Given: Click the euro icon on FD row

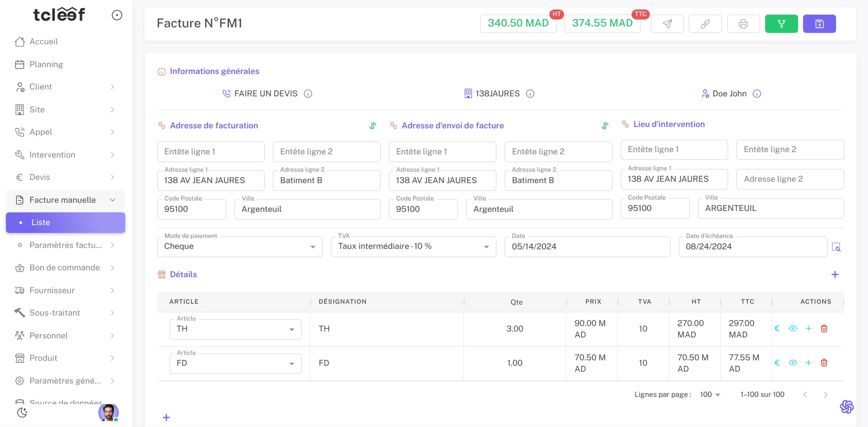Looking at the screenshot, I should click(777, 363).
